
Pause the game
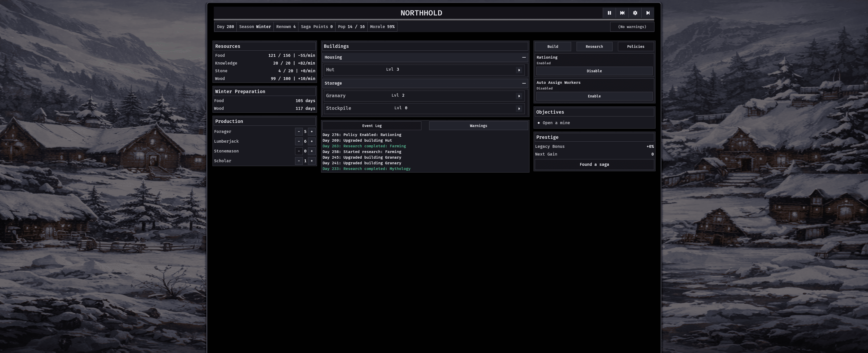tap(609, 13)
